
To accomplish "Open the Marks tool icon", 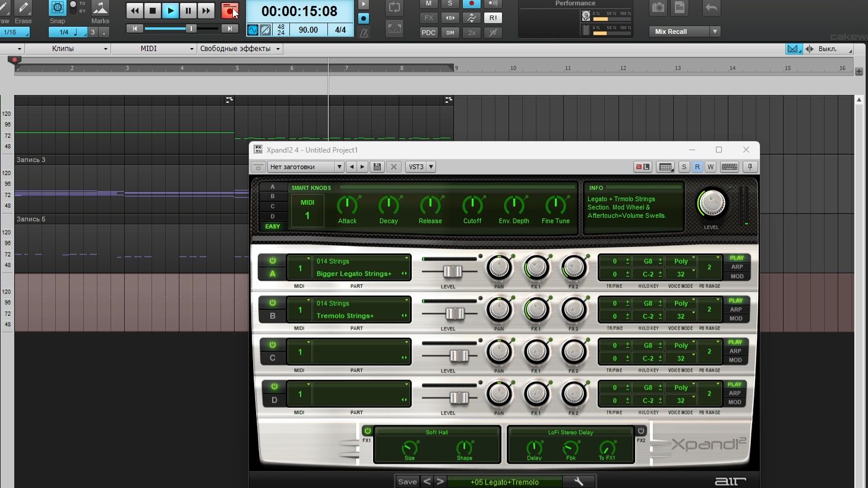I will pos(100,8).
